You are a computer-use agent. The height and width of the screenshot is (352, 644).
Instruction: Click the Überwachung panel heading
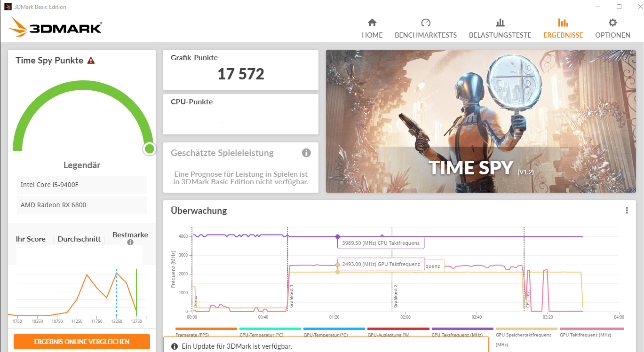pos(199,211)
